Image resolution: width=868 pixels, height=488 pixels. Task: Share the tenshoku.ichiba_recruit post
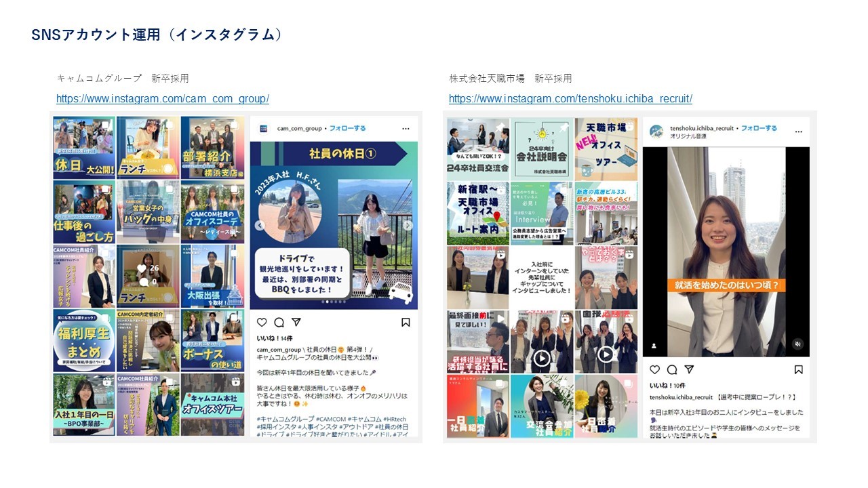pyautogui.click(x=689, y=369)
